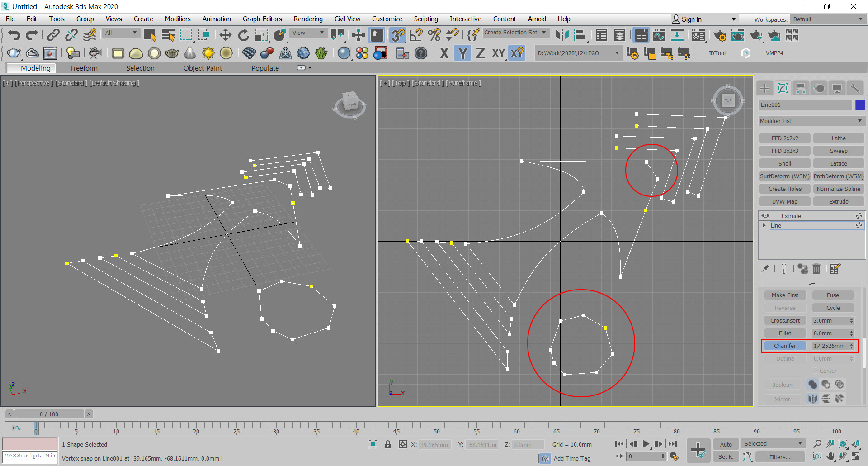Restrict to X axis constraint
The height and width of the screenshot is (466, 868).
click(x=444, y=53)
